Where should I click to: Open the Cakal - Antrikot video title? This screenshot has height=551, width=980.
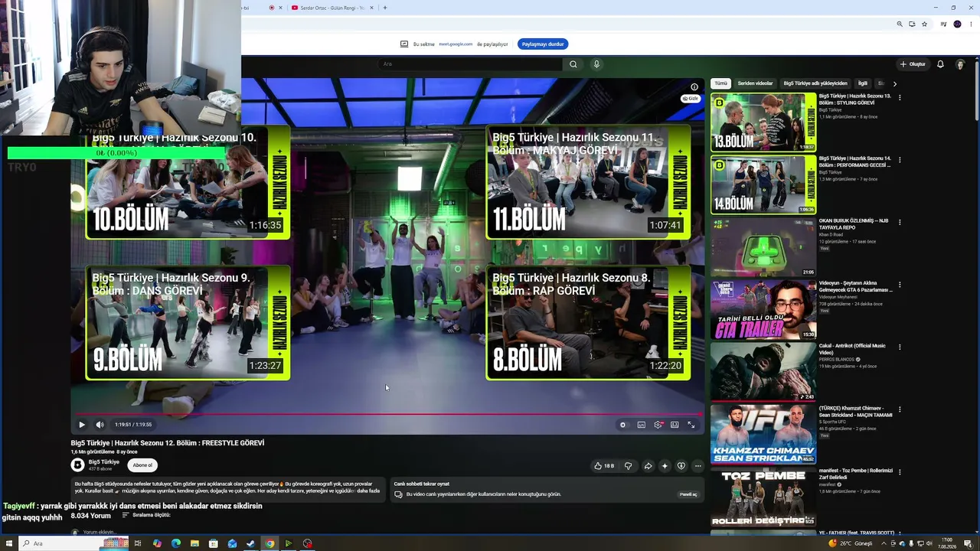[x=852, y=349]
